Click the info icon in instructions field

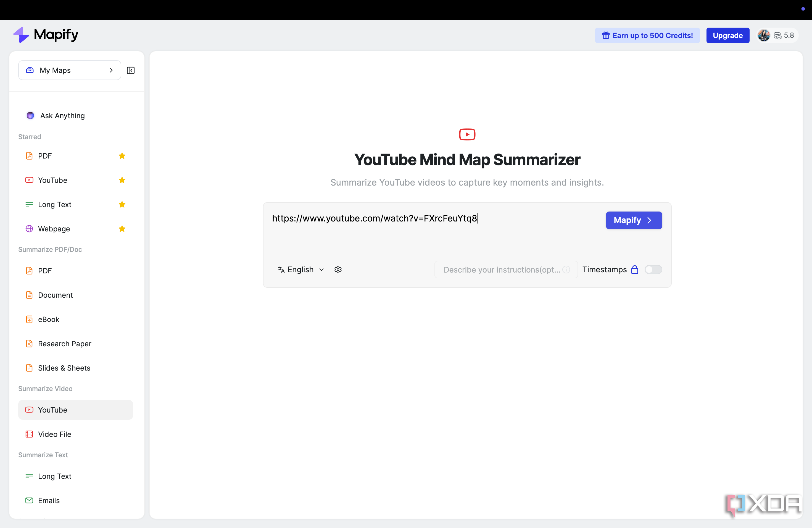tap(566, 270)
